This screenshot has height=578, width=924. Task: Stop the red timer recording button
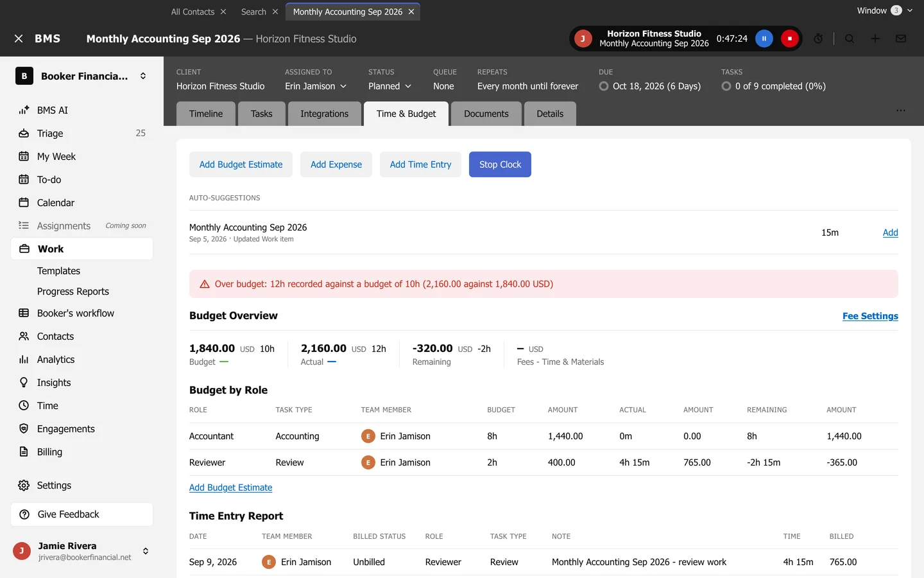[x=790, y=39]
